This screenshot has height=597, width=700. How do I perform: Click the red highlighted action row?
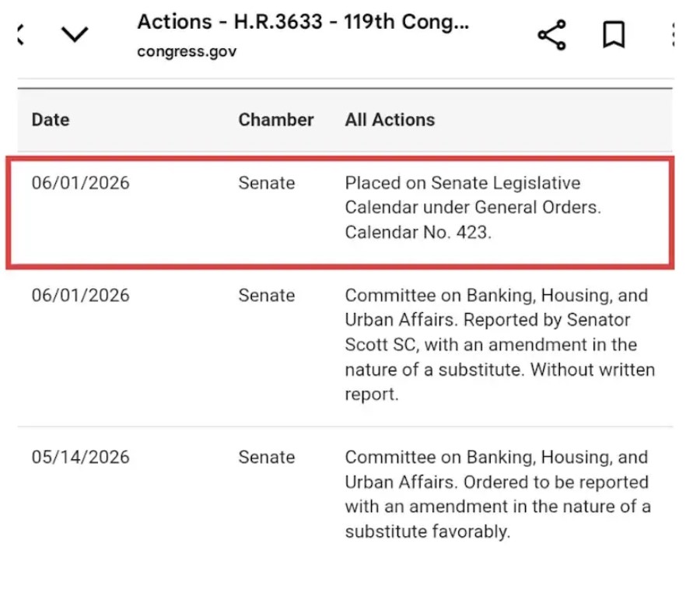pos(340,212)
